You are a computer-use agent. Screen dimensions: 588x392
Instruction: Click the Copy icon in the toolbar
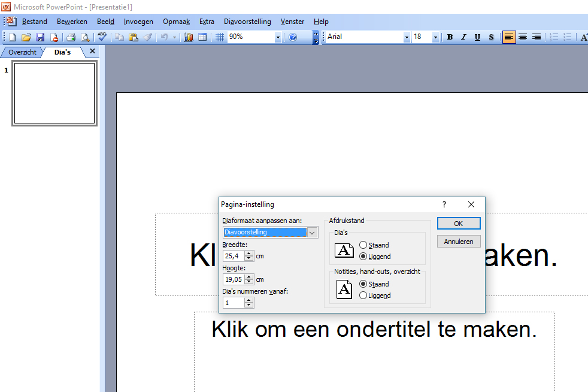click(119, 37)
